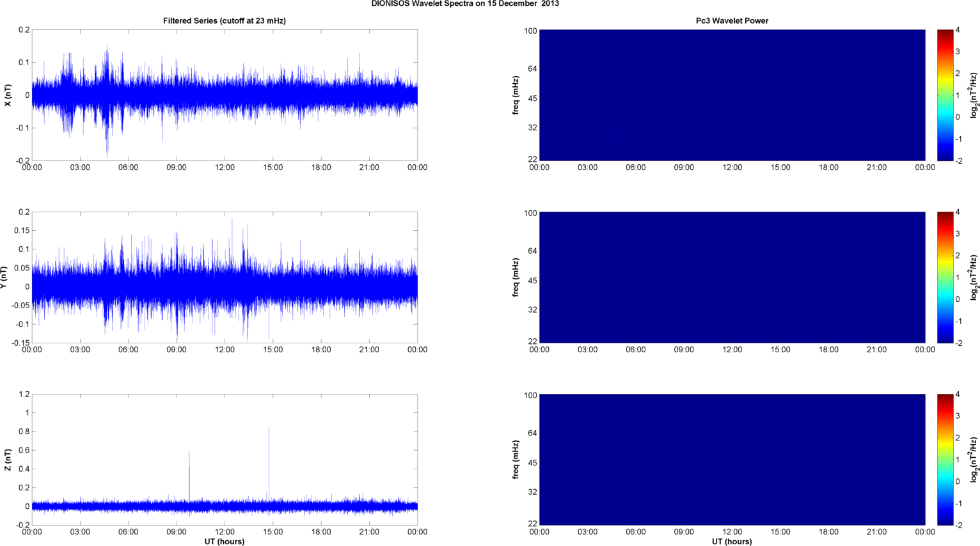The image size is (980, 546).
Task: Click the '32' frequency tick on the Z spectrogram
Action: 532,492
